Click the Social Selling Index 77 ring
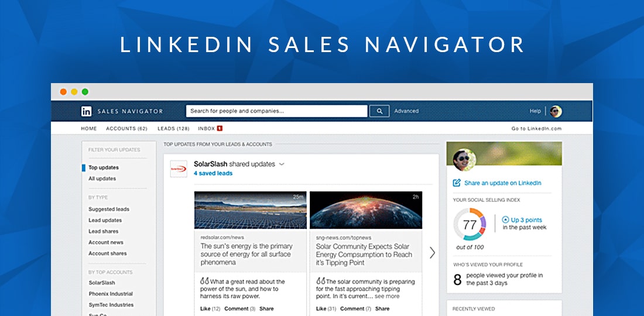 470,225
